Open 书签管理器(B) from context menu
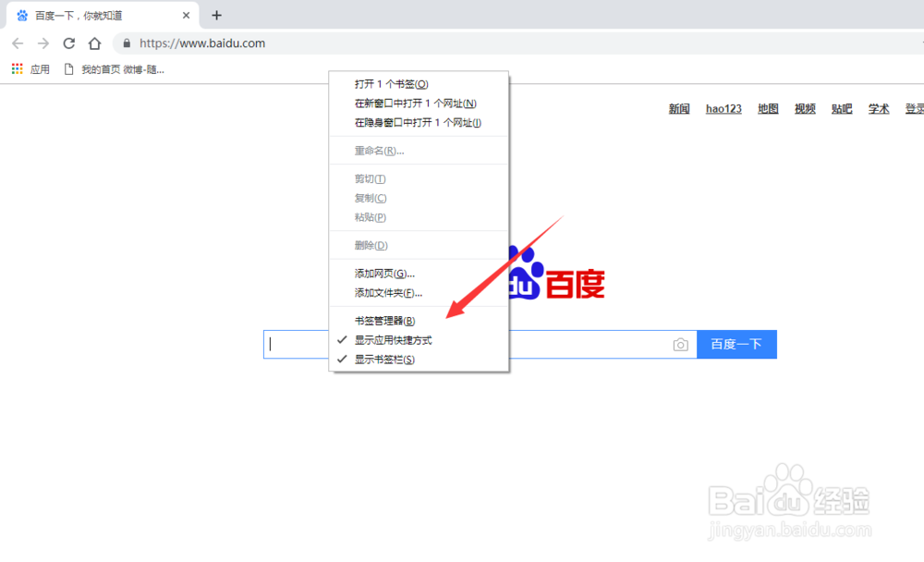924x562 pixels. pyautogui.click(x=419, y=321)
